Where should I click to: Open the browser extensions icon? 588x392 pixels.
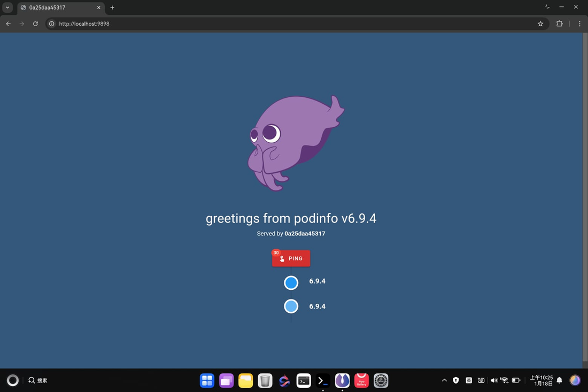point(559,24)
